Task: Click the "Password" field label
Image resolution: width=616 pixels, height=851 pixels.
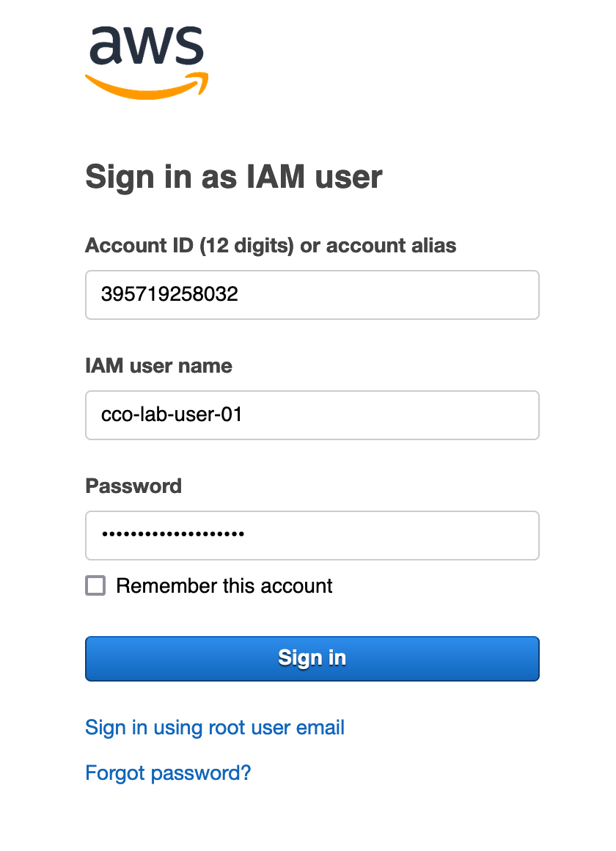Action: 133,486
